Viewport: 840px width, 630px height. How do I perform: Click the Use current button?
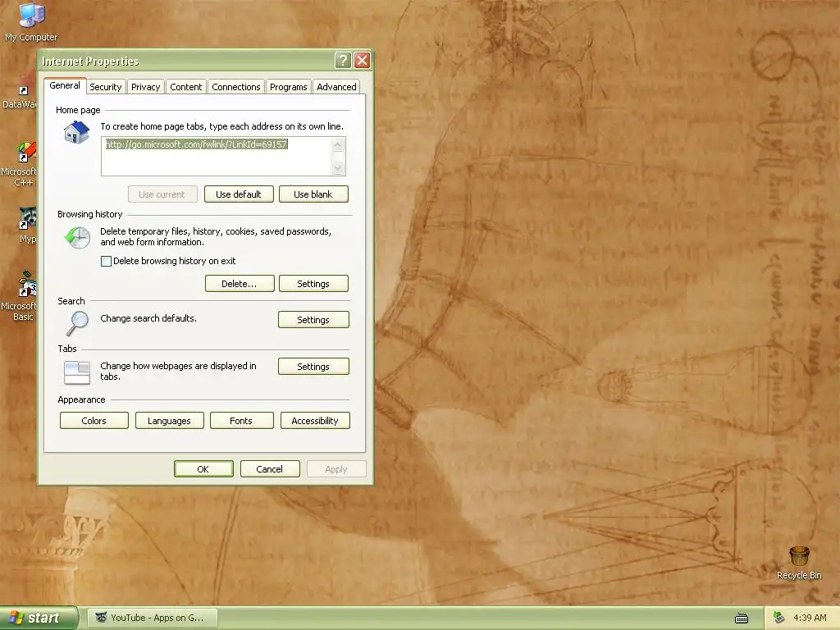[x=162, y=194]
